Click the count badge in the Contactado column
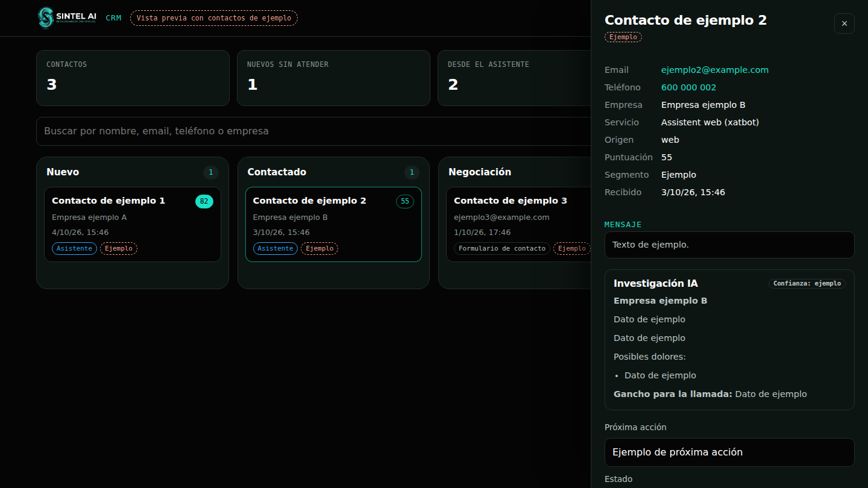Image resolution: width=868 pixels, height=488 pixels. tap(412, 173)
